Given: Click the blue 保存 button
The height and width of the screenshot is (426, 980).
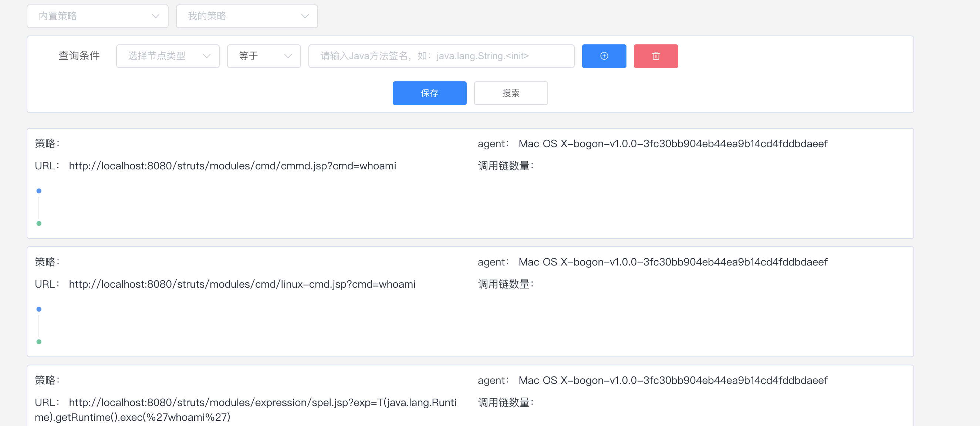Looking at the screenshot, I should tap(429, 93).
